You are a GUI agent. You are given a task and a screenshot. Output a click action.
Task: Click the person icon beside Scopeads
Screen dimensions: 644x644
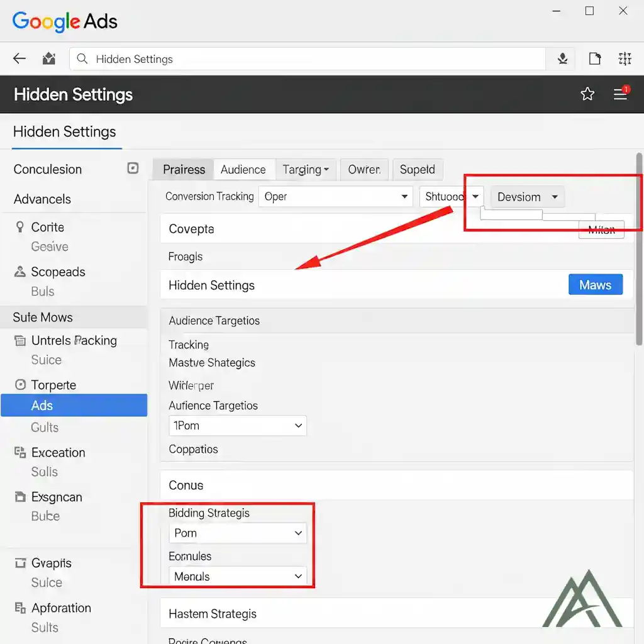point(19,272)
